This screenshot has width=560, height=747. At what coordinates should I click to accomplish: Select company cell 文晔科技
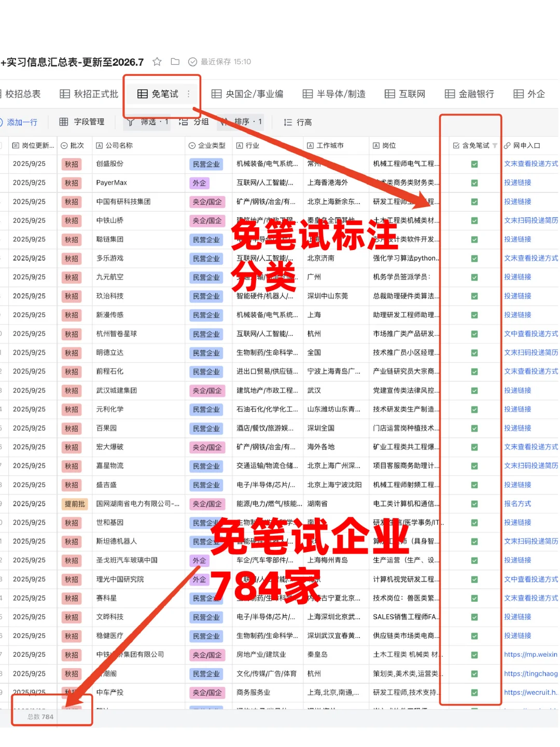point(138,617)
